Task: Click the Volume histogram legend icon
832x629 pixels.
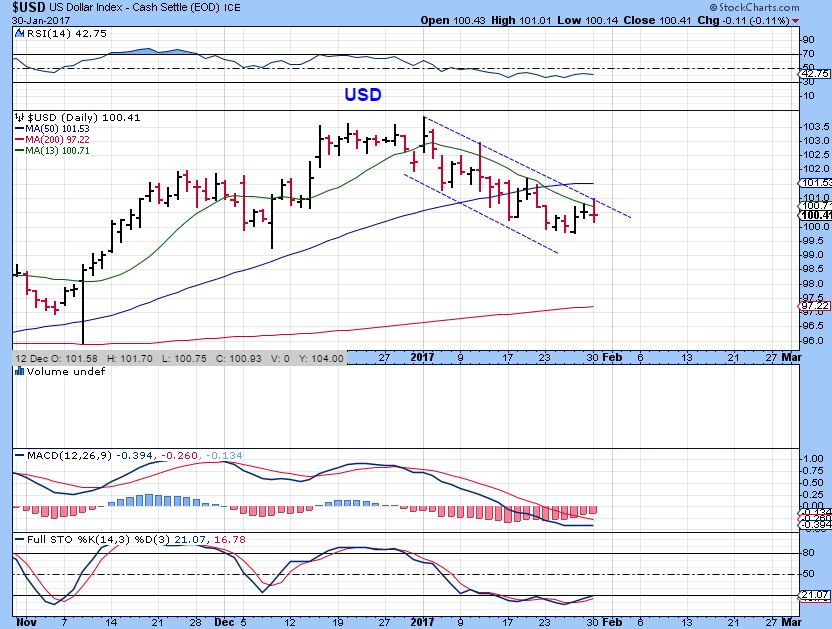Action: pyautogui.click(x=19, y=372)
